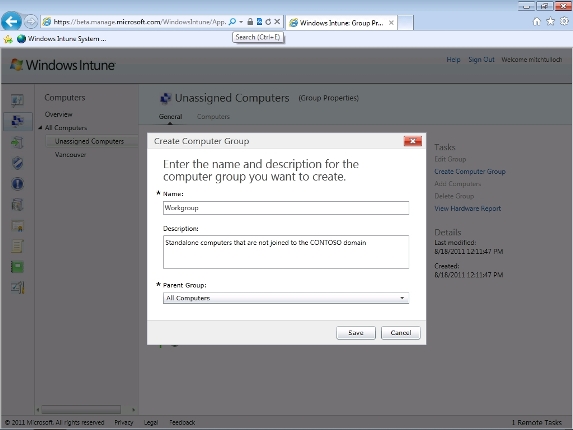Switch to the General tab

coord(170,117)
